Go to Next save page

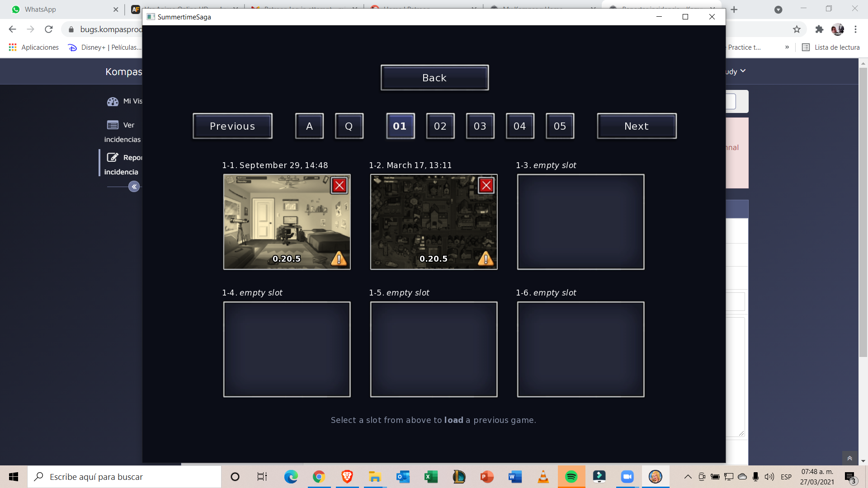636,126
